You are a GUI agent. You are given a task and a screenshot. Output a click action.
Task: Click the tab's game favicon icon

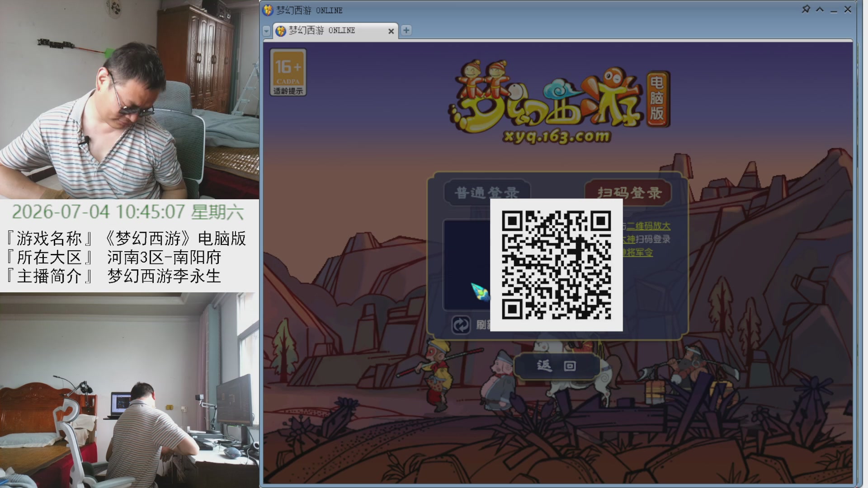click(x=281, y=31)
